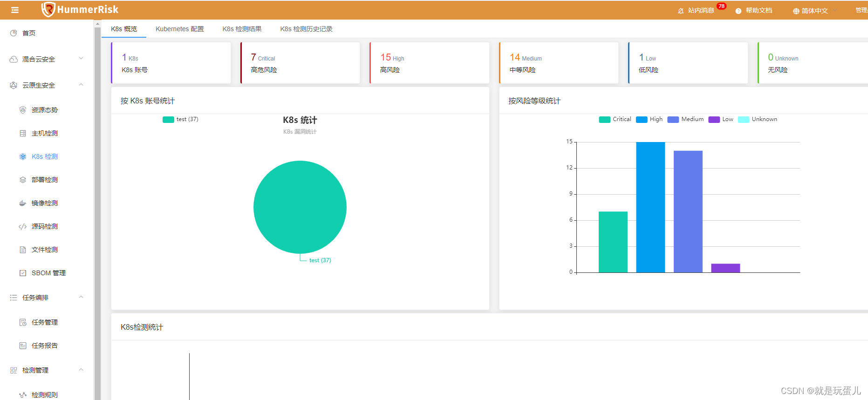Open site messages bell icon
Image resolution: width=868 pixels, height=400 pixels.
click(681, 11)
